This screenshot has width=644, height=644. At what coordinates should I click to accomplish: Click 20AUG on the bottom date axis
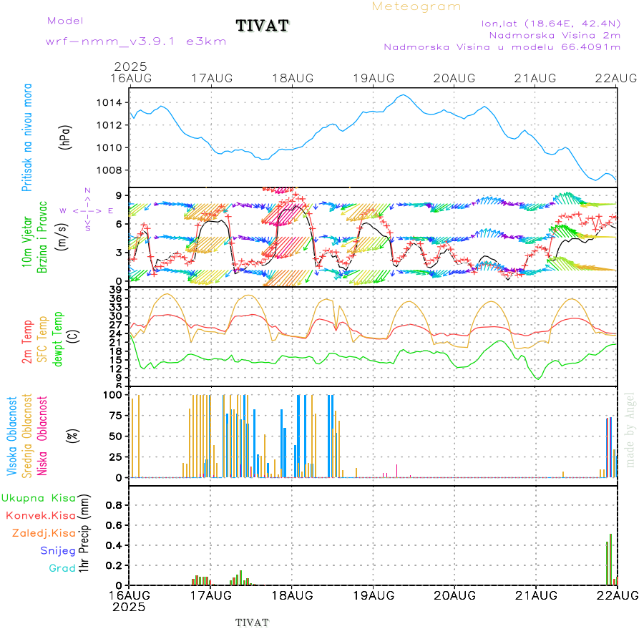(454, 595)
